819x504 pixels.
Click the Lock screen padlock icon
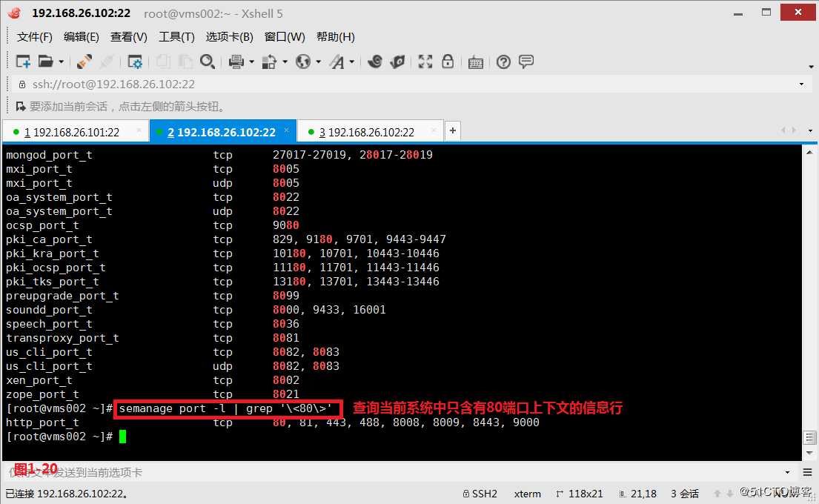448,62
